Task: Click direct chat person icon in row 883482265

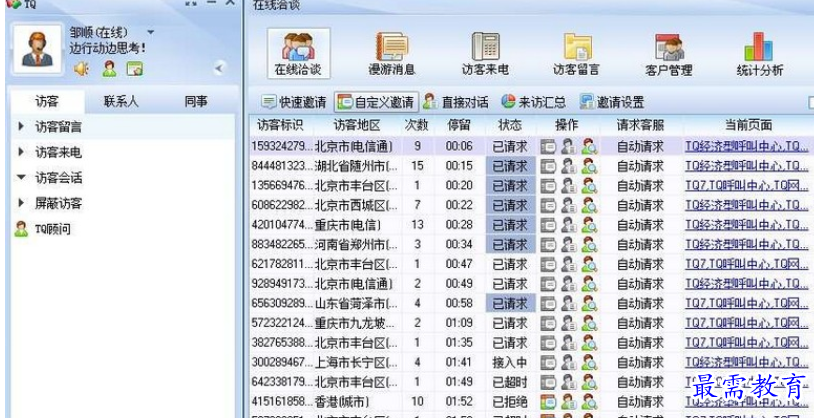Action: tap(569, 245)
